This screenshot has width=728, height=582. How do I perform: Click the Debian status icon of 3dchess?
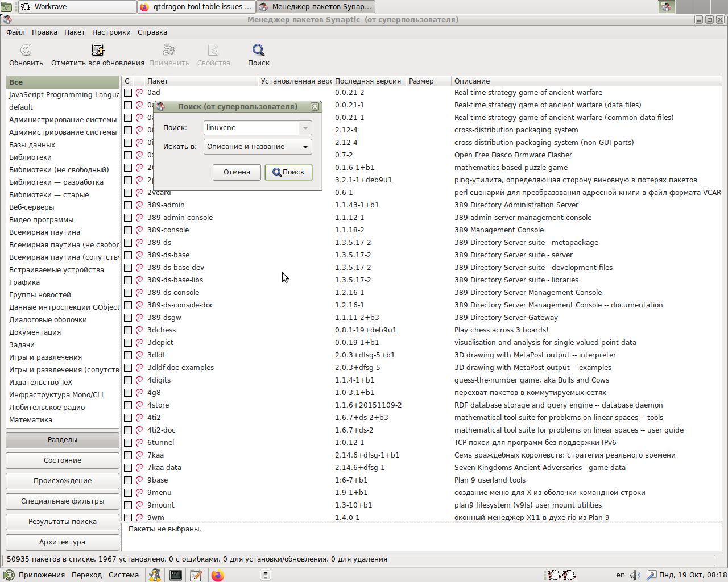139,330
